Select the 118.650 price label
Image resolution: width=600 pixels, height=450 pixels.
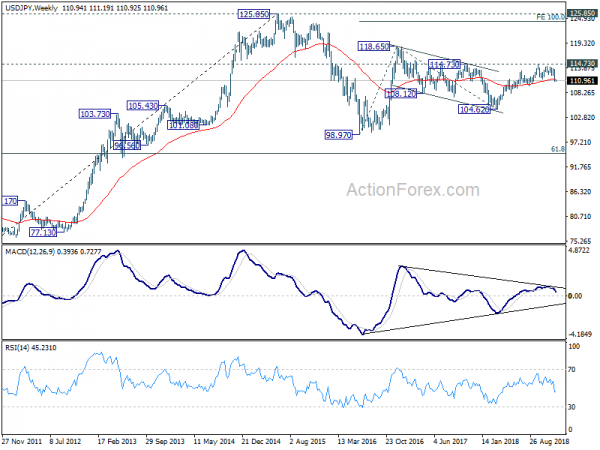click(x=374, y=47)
